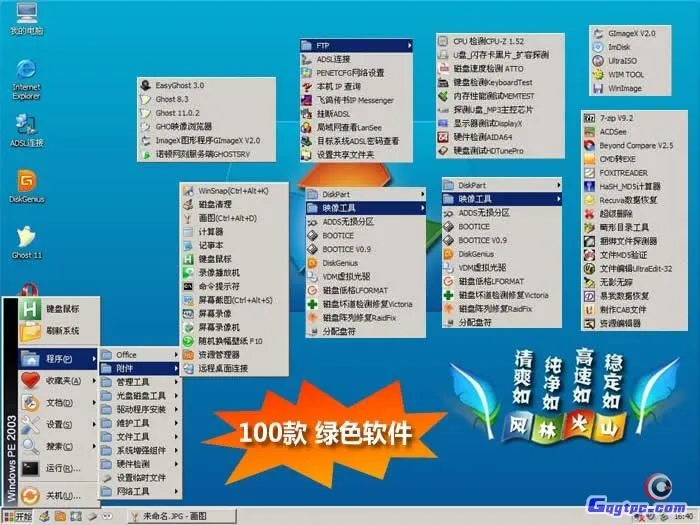Click the WinSnap camera icon
This screenshot has width=700, height=525.
[188, 191]
